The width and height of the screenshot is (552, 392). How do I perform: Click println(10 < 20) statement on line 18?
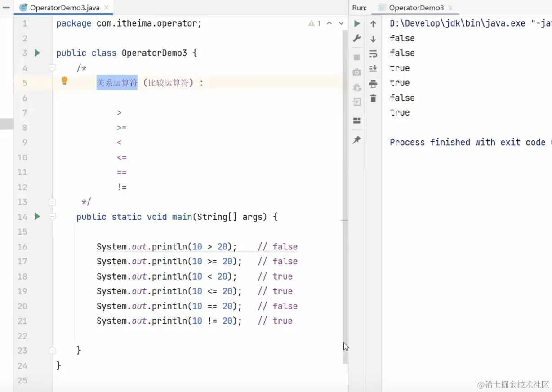click(x=167, y=276)
